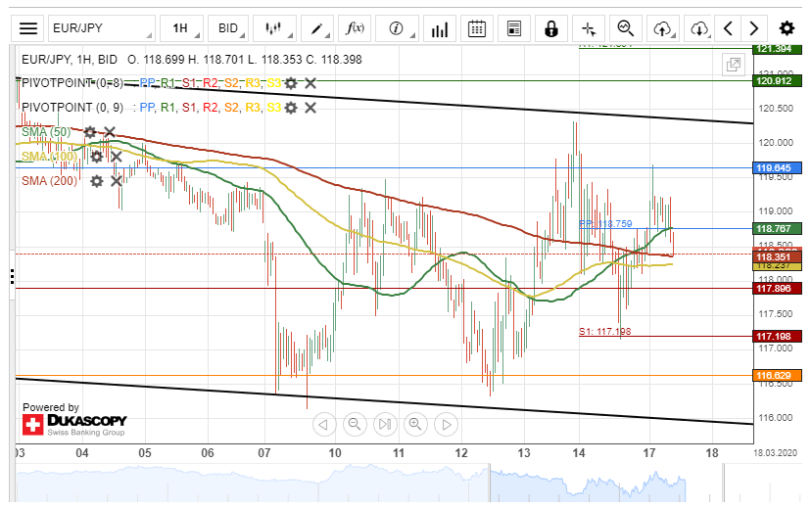Click the 120.912 green price label

click(778, 81)
